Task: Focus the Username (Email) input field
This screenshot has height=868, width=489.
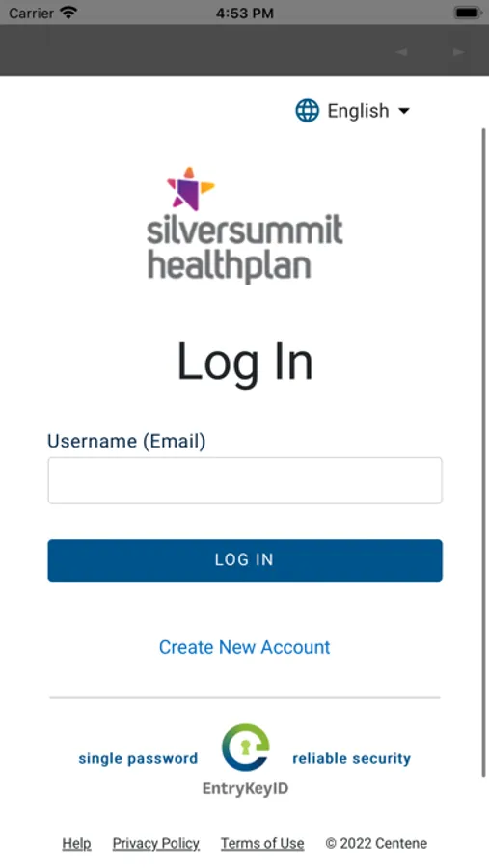Action: coord(245,480)
